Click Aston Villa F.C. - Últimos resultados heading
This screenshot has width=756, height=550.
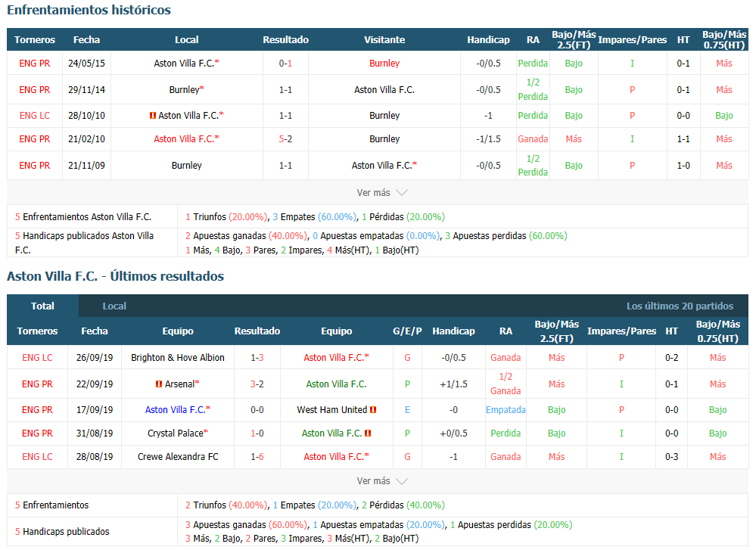coord(115,276)
